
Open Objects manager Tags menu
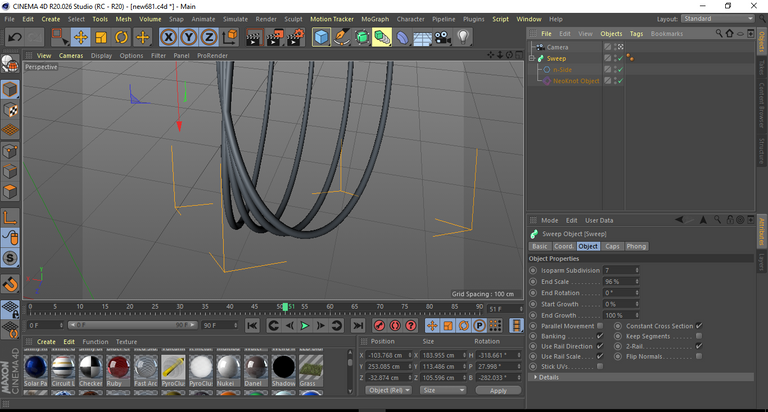coord(636,34)
